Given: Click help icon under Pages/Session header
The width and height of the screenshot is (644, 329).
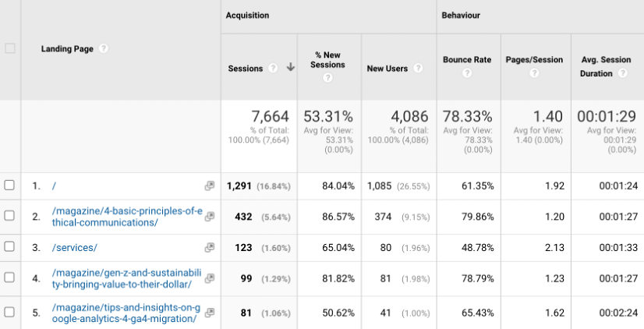Looking at the screenshot, I should 534,74.
